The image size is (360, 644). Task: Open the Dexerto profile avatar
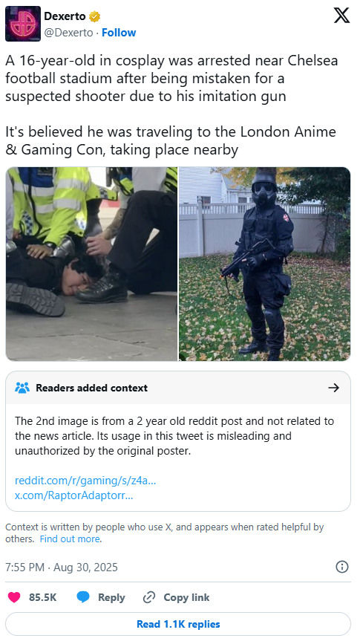pos(23,24)
